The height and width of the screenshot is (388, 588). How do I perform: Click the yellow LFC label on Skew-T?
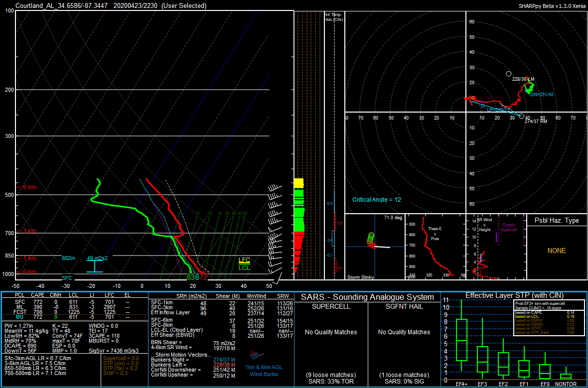click(244, 260)
